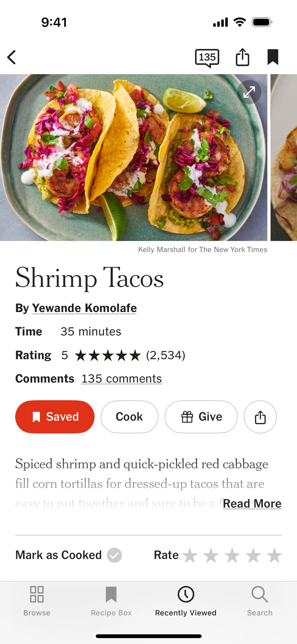The height and width of the screenshot is (644, 297).
Task: Rate the recipe three stars
Action: (x=232, y=555)
